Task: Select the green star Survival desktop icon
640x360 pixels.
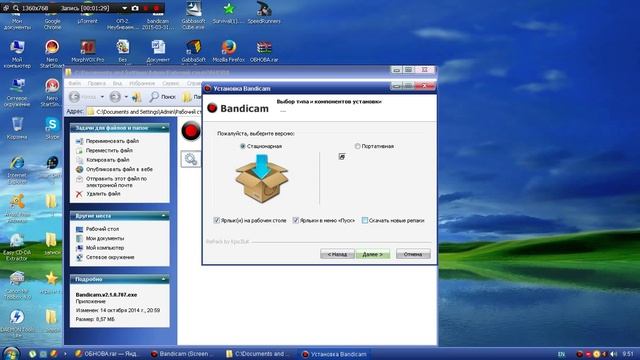Action: coord(229,13)
